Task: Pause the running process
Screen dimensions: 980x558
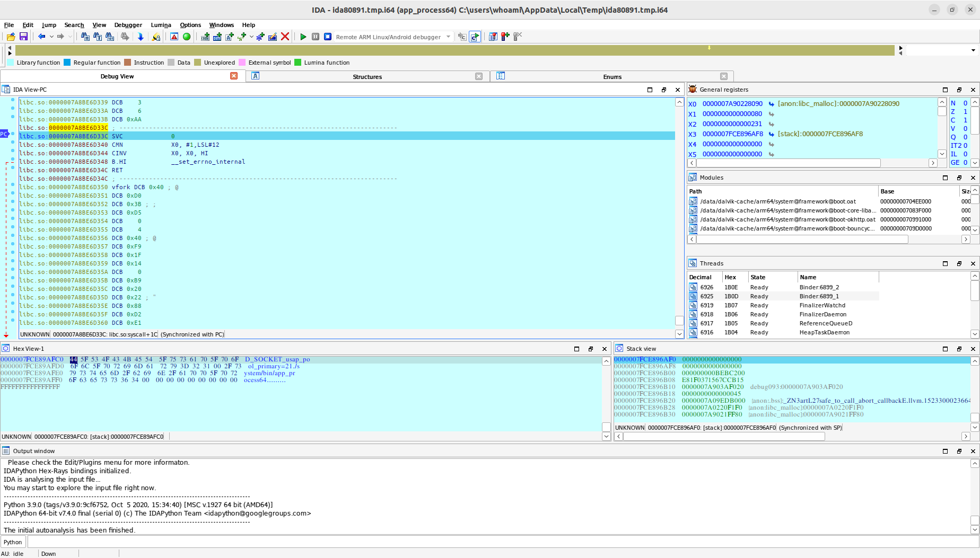Action: click(x=316, y=37)
